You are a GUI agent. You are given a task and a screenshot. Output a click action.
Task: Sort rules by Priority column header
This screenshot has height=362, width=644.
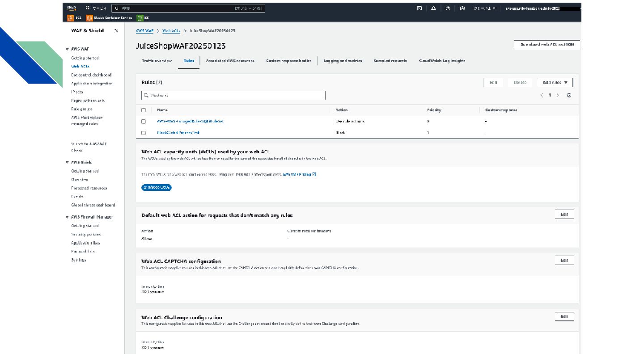point(434,110)
